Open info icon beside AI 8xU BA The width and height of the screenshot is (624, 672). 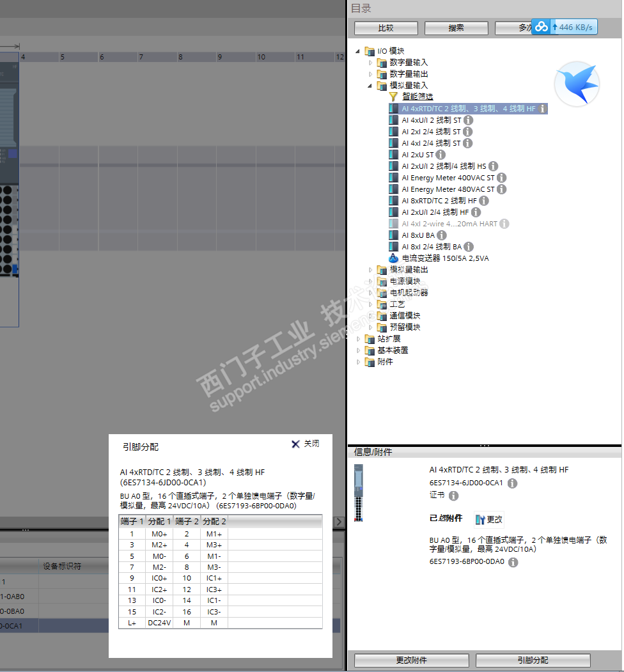coord(441,235)
